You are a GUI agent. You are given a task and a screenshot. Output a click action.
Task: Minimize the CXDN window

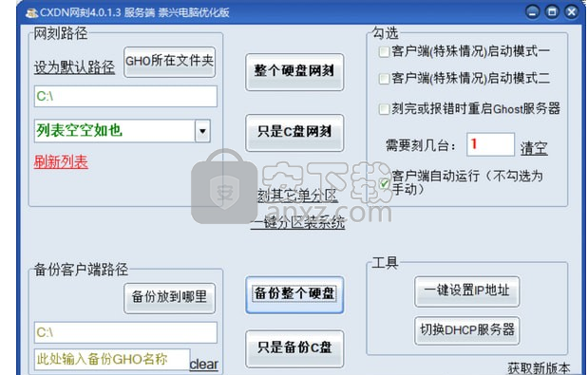click(x=533, y=12)
